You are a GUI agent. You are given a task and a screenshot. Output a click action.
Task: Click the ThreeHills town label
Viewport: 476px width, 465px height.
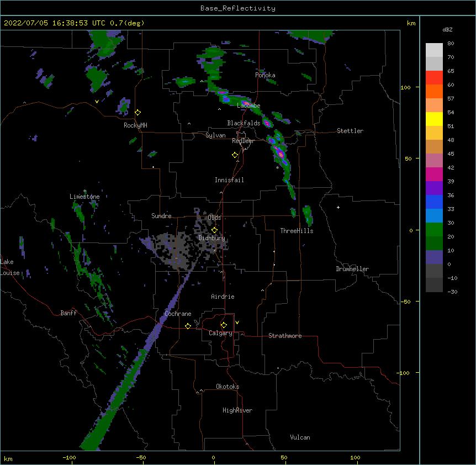[x=297, y=231]
